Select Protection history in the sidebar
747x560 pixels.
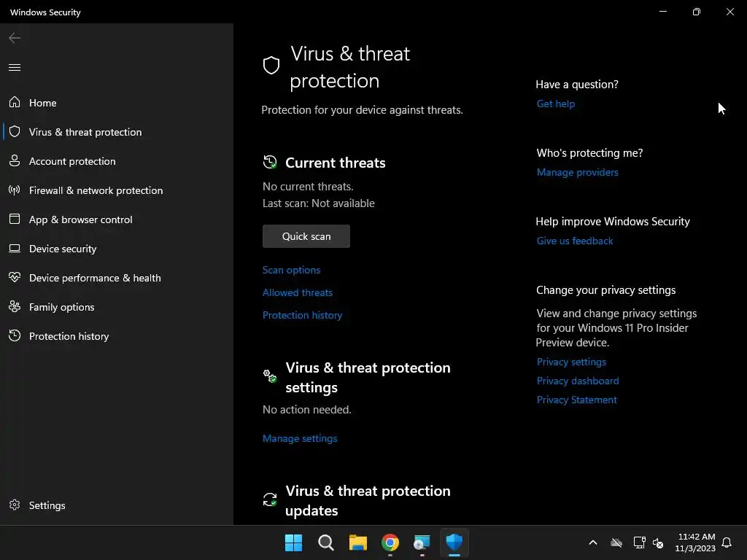pyautogui.click(x=69, y=336)
